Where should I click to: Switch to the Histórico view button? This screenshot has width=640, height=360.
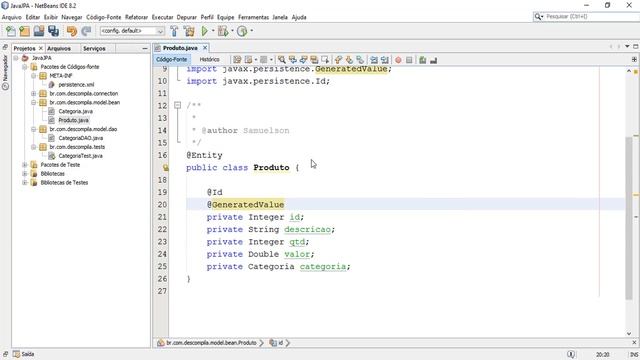(209, 60)
